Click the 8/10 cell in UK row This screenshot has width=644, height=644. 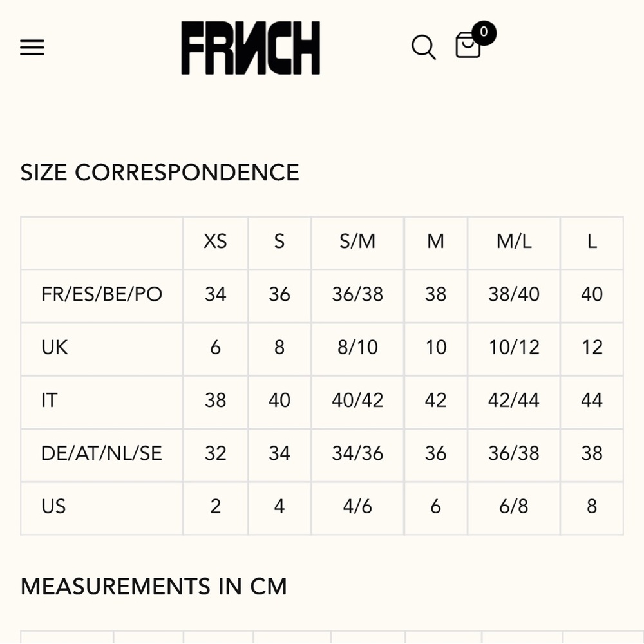(357, 347)
